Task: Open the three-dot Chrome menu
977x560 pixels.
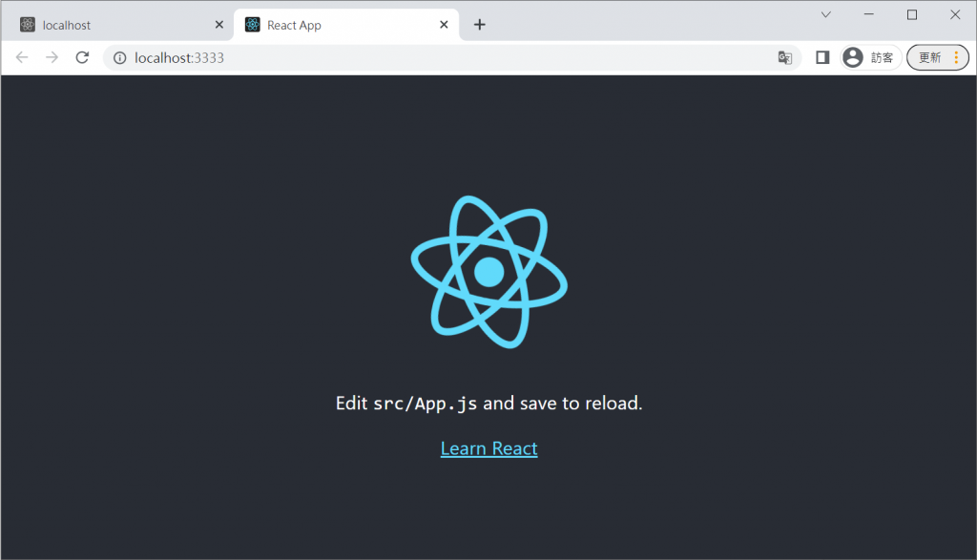Action: click(x=956, y=57)
